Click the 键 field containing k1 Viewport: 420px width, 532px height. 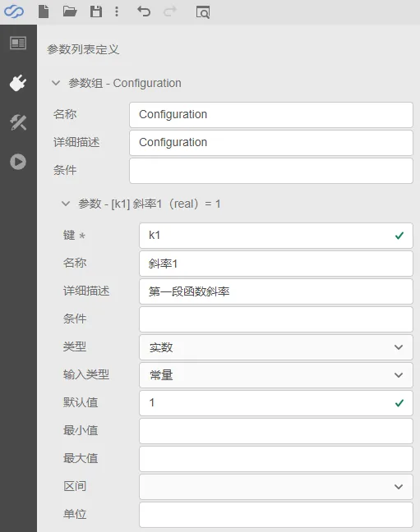click(276, 236)
